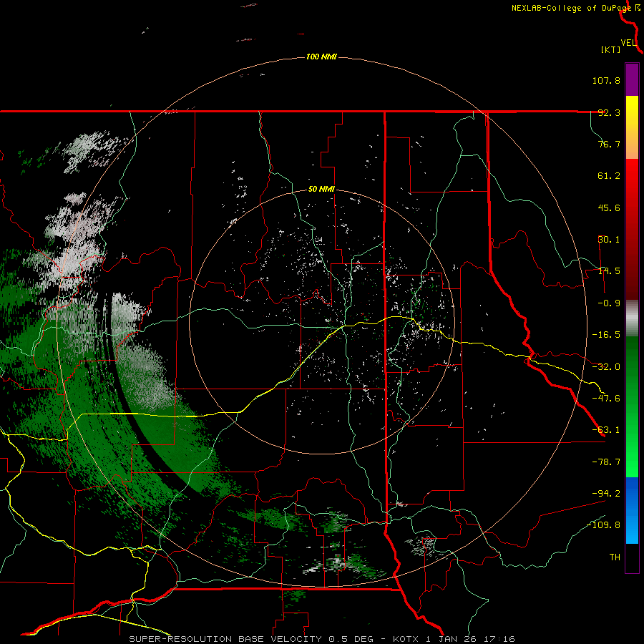Pick the red segment of the color bar

click(632, 229)
